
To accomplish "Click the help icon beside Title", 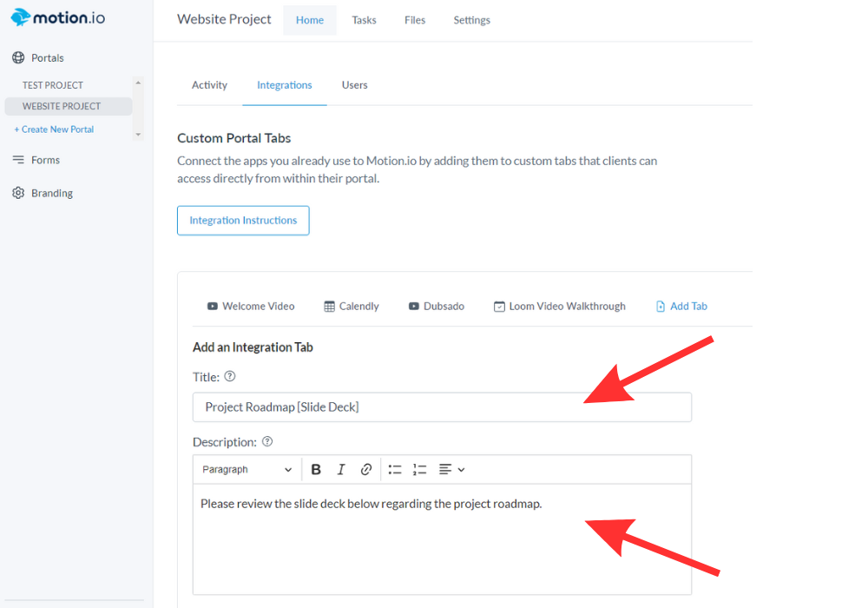I will pos(230,377).
